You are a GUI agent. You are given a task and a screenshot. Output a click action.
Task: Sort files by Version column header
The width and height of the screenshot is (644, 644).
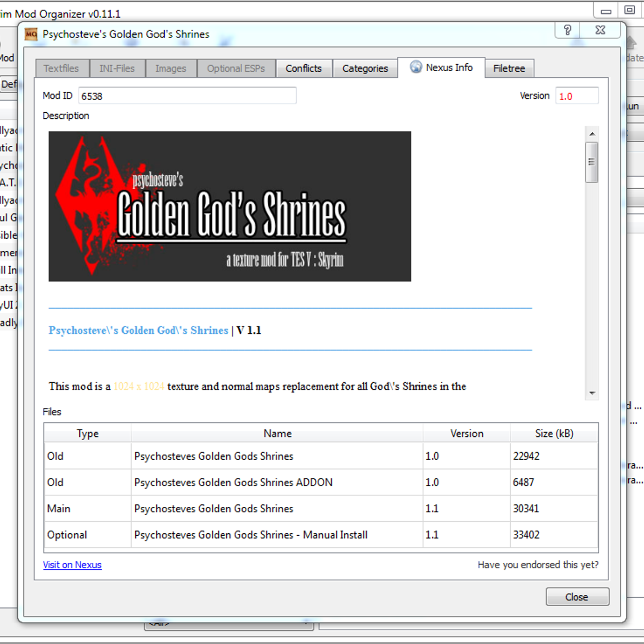(466, 433)
